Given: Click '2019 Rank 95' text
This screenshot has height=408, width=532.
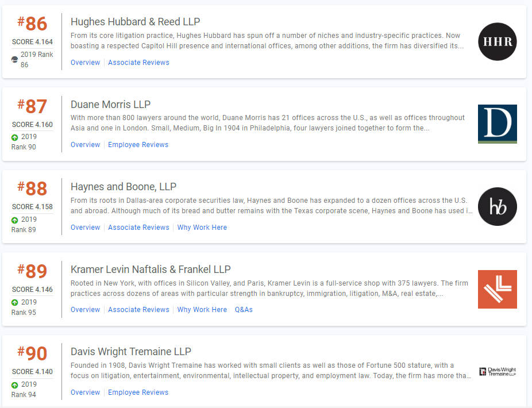Looking at the screenshot, I should [x=24, y=307].
